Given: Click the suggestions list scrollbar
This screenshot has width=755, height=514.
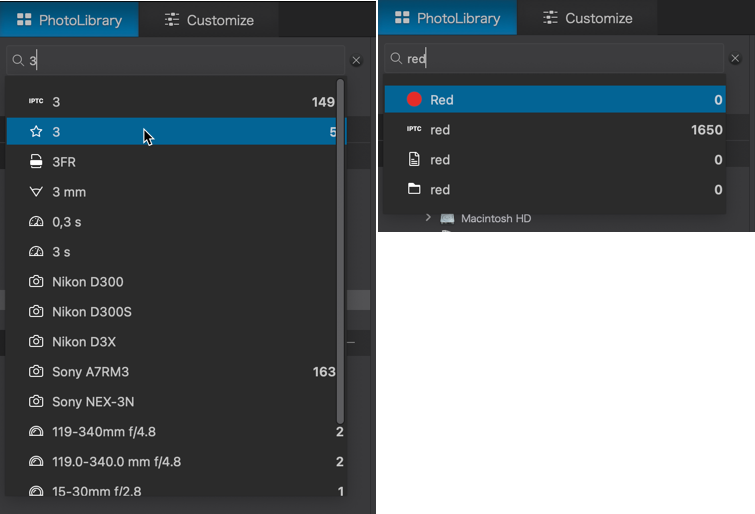Looking at the screenshot, I should click(340, 251).
